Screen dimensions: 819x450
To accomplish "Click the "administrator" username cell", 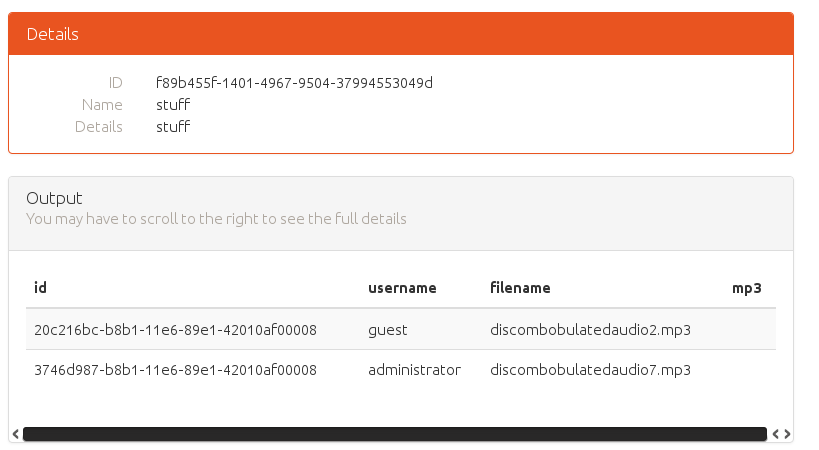I will (x=414, y=370).
